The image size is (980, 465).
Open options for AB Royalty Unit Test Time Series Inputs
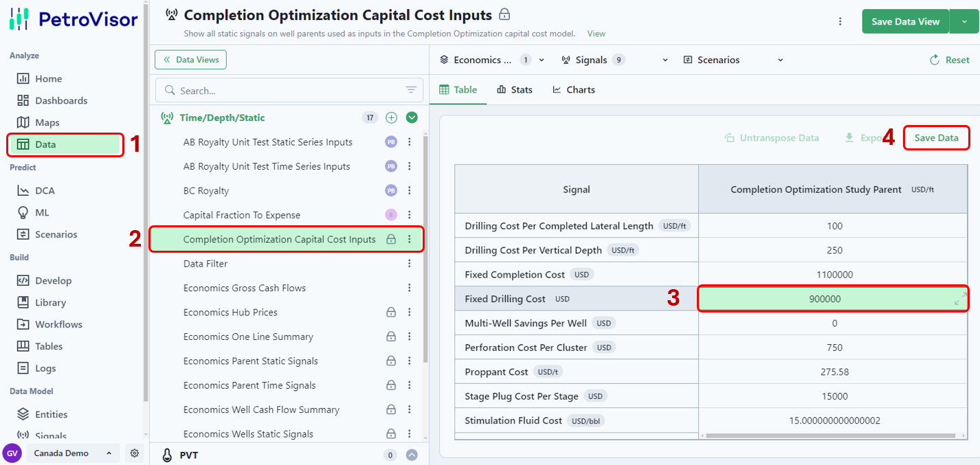pos(410,166)
